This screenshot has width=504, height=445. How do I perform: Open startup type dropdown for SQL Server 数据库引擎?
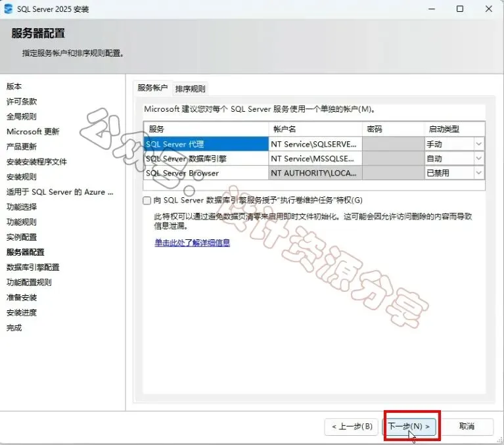point(478,158)
